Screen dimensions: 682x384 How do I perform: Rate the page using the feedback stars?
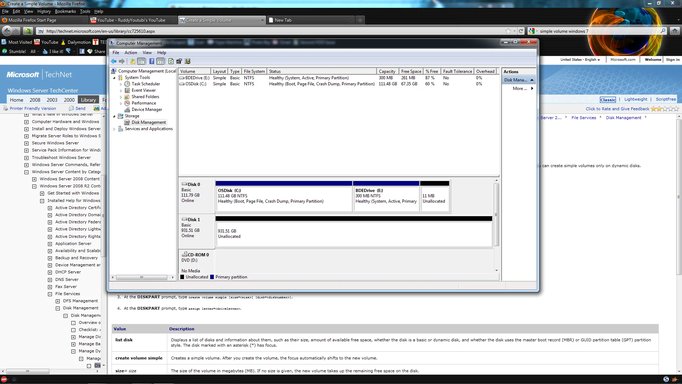tap(665, 109)
